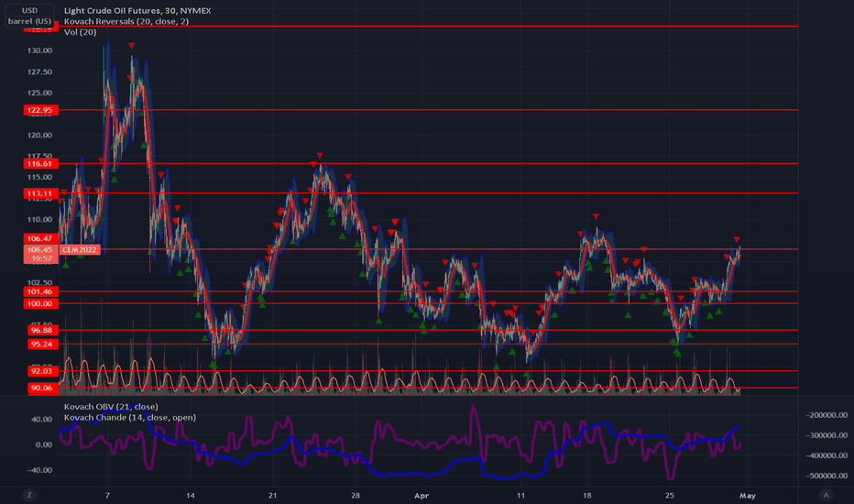Select the Kovach OBV (21, close) legend
The width and height of the screenshot is (854, 504).
[111, 407]
